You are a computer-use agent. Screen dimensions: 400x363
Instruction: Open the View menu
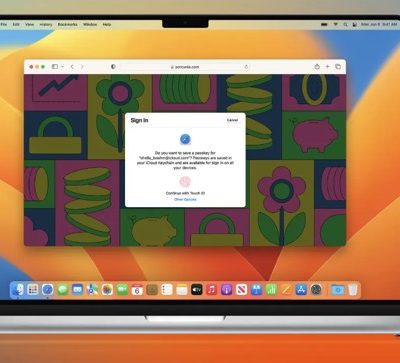(x=29, y=24)
